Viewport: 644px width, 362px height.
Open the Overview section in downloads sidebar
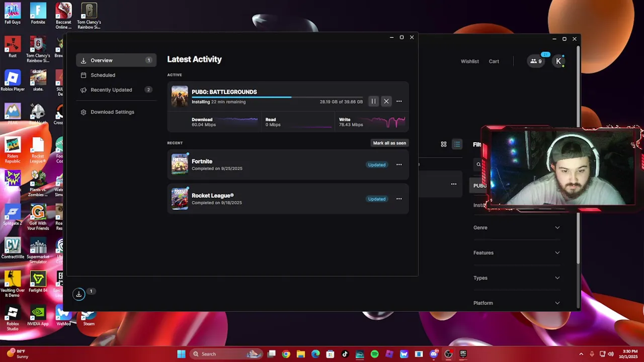click(116, 60)
